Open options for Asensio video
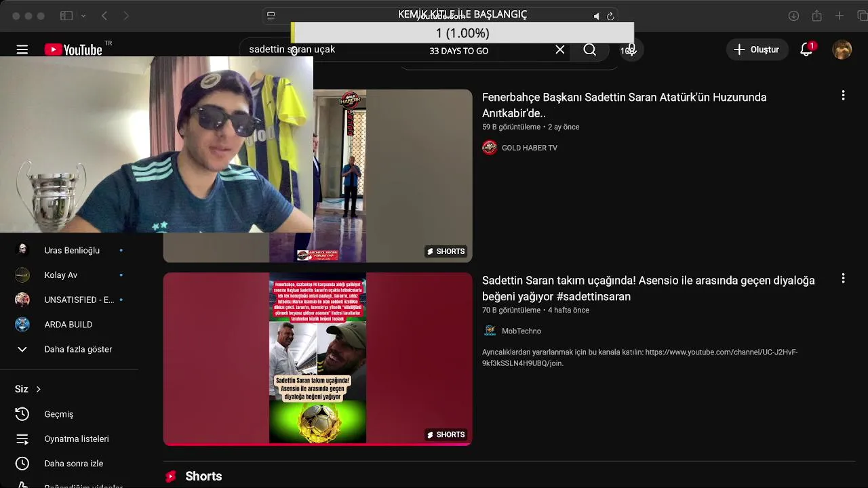 click(843, 279)
